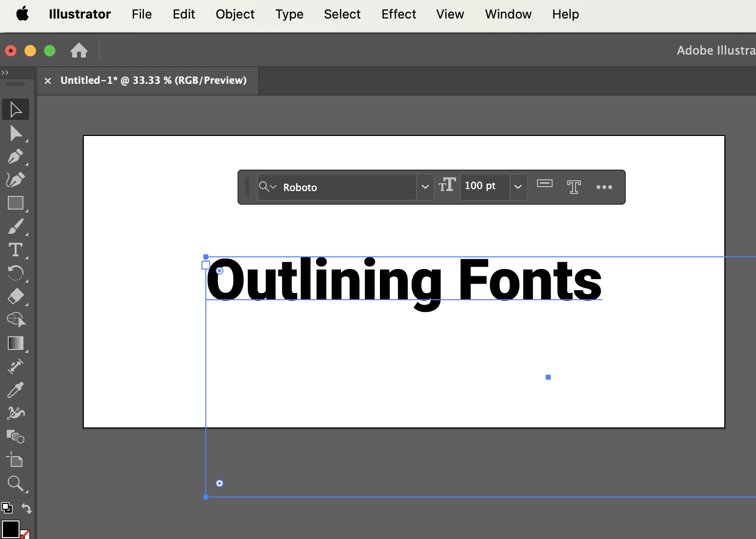Image resolution: width=756 pixels, height=539 pixels.
Task: Expand the collapsed toolbar panel
Action: pos(5,73)
